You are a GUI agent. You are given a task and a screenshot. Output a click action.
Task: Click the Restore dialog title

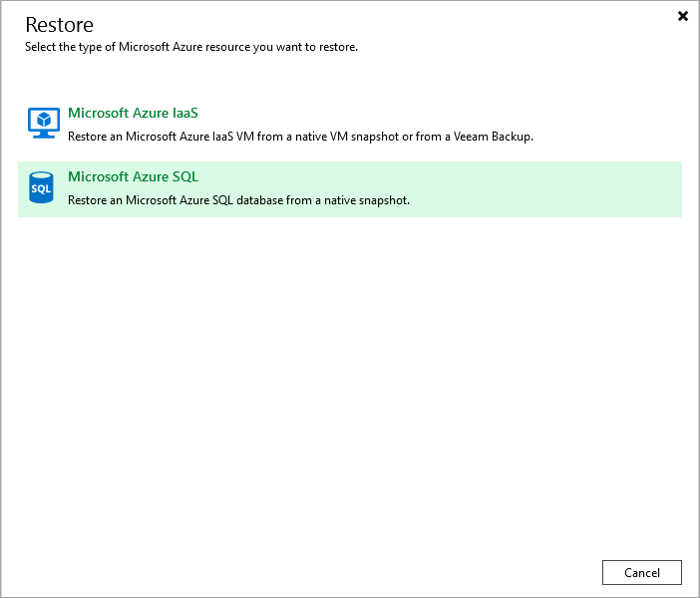pyautogui.click(x=60, y=25)
